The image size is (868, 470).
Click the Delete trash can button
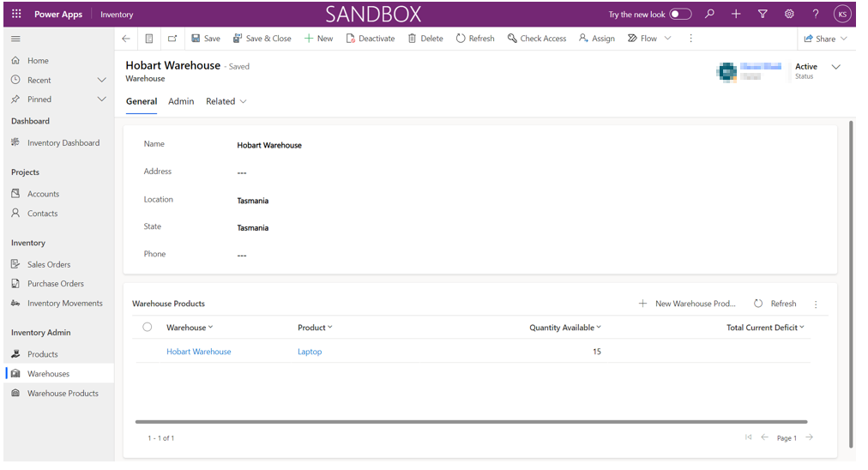425,39
